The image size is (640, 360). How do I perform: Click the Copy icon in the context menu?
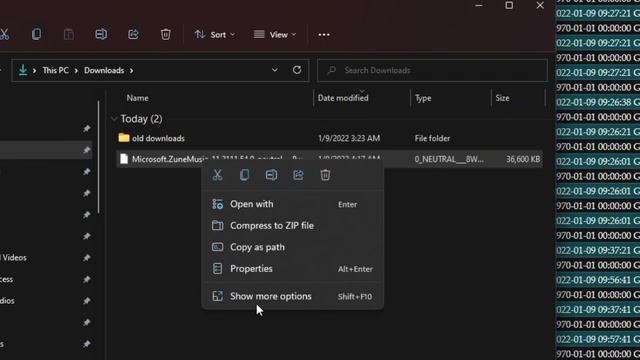pos(244,175)
